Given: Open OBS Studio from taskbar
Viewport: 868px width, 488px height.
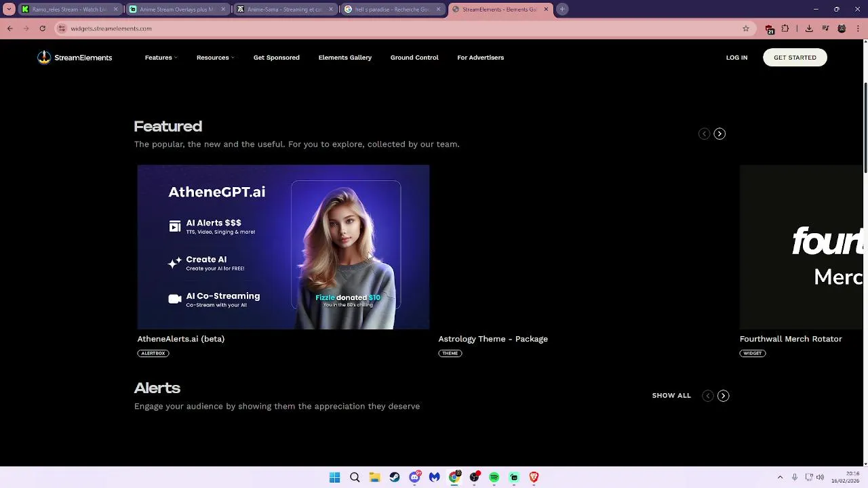Looking at the screenshot, I should tap(475, 478).
